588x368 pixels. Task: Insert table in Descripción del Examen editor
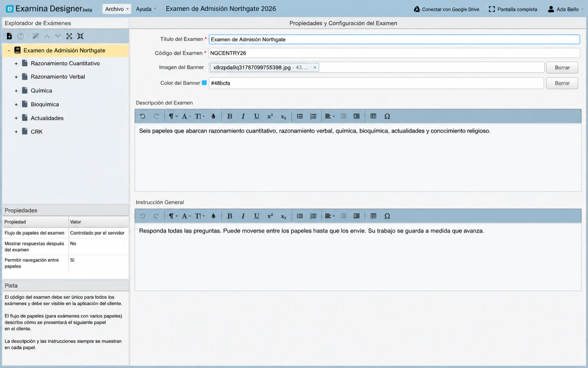coord(373,116)
